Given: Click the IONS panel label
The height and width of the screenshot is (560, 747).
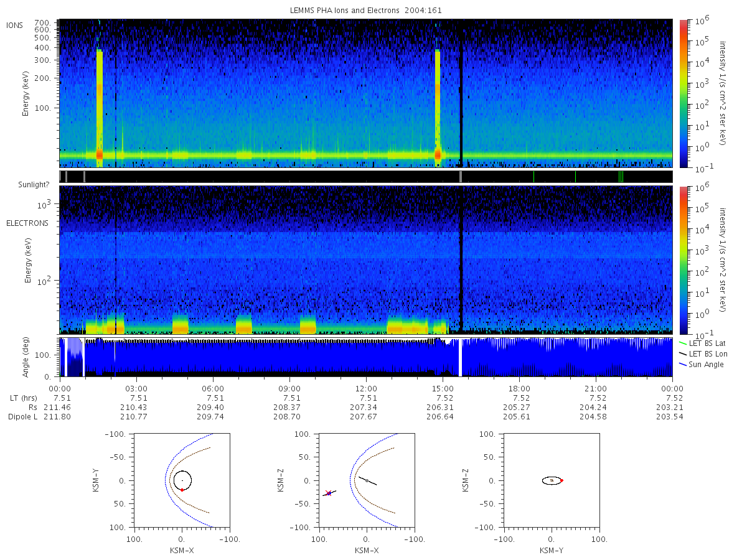Looking at the screenshot, I should coord(15,26).
